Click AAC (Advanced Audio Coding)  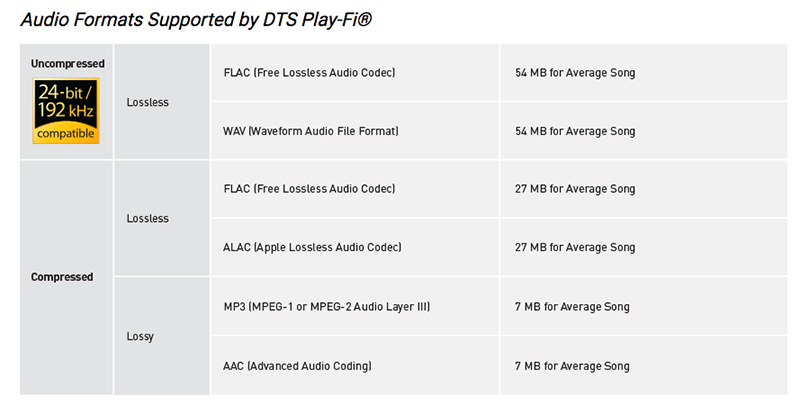click(x=298, y=365)
